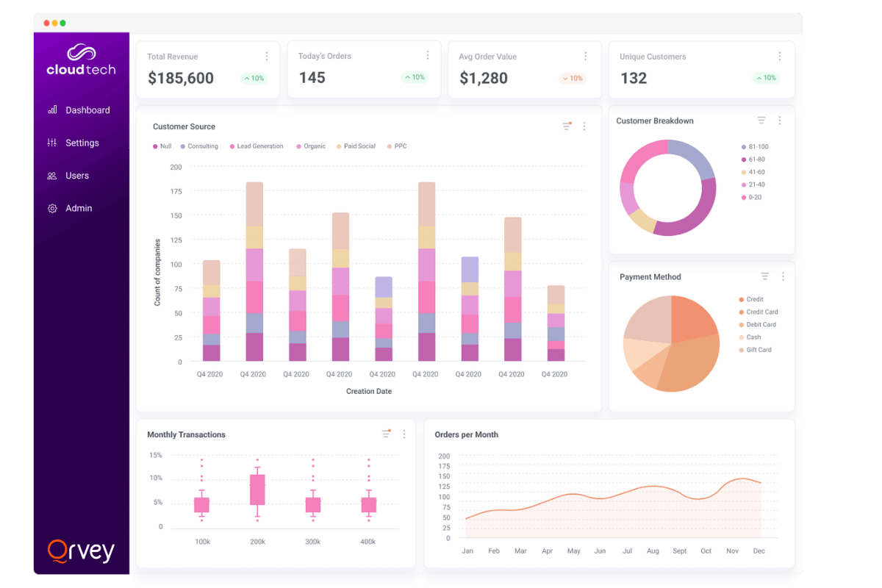
Task: Open the filter icon on Customer Source chart
Action: coord(566,126)
